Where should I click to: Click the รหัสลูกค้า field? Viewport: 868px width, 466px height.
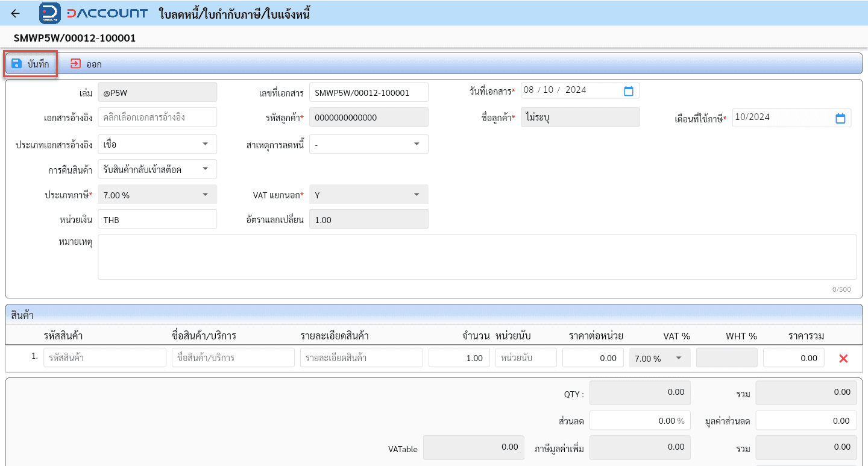pyautogui.click(x=368, y=118)
